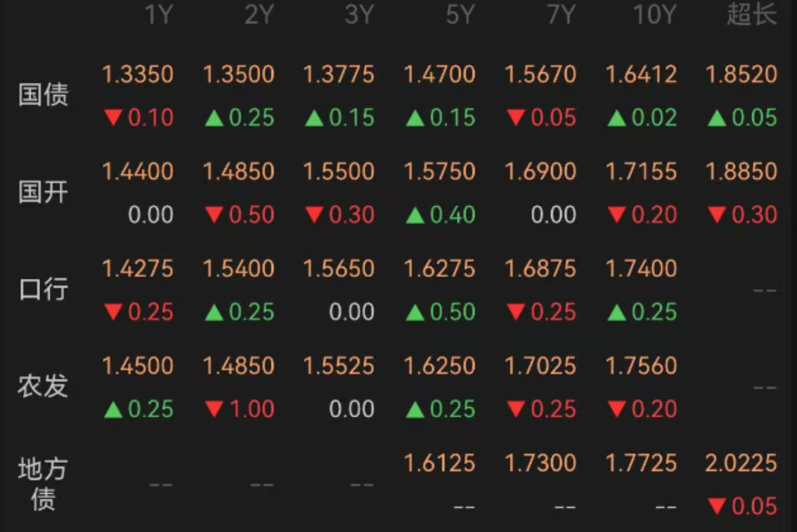Click the red down arrow for 农发 2Y 1.00

click(x=214, y=409)
